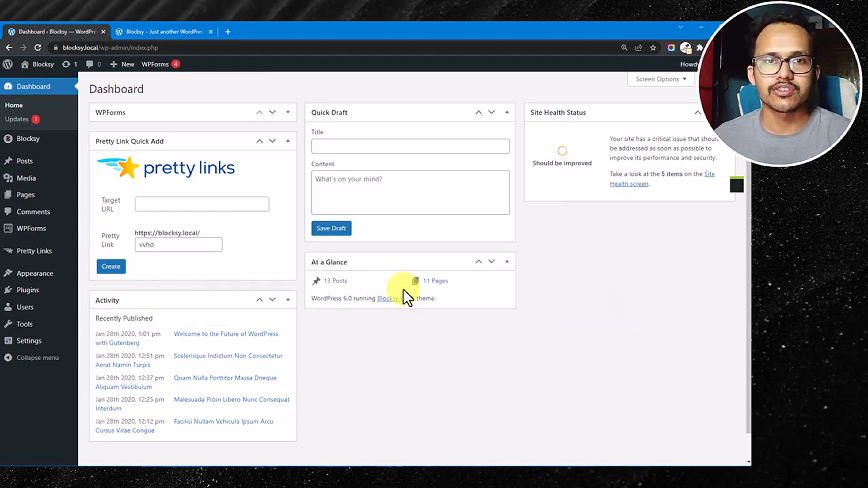This screenshot has height=488, width=868.
Task: Click the address bar URL
Action: click(110, 47)
